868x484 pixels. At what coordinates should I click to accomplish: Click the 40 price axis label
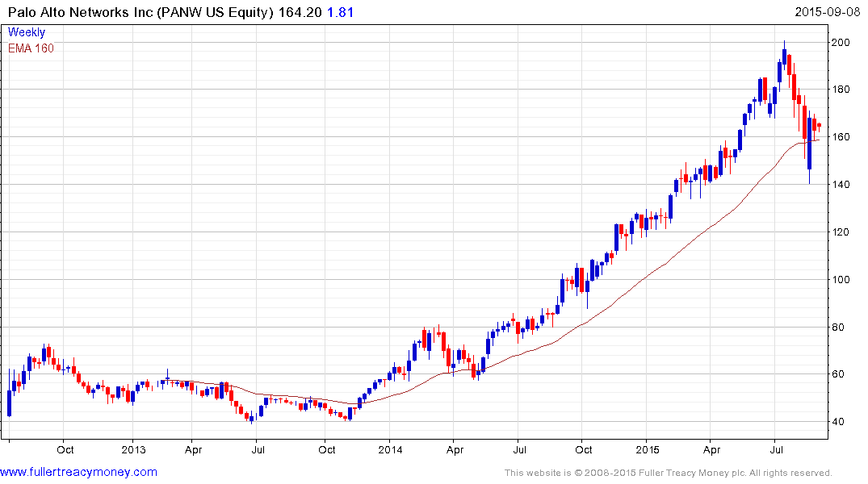[838, 422]
